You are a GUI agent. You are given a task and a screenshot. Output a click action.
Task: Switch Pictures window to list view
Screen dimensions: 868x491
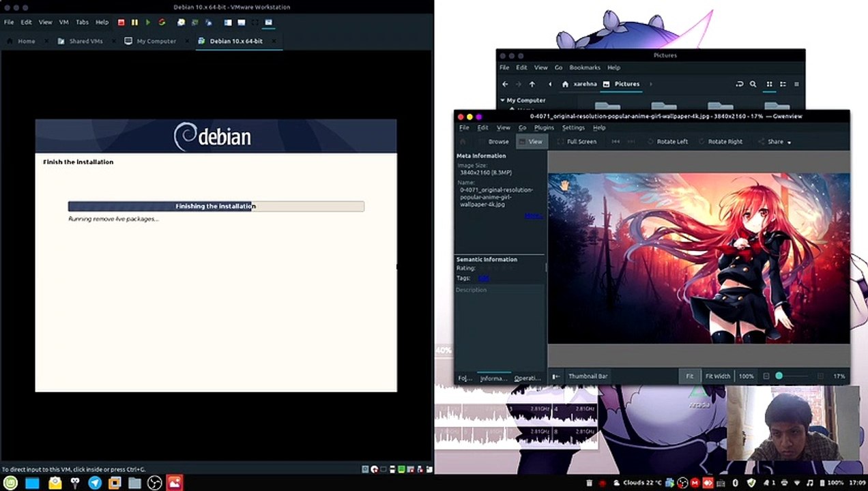click(783, 84)
